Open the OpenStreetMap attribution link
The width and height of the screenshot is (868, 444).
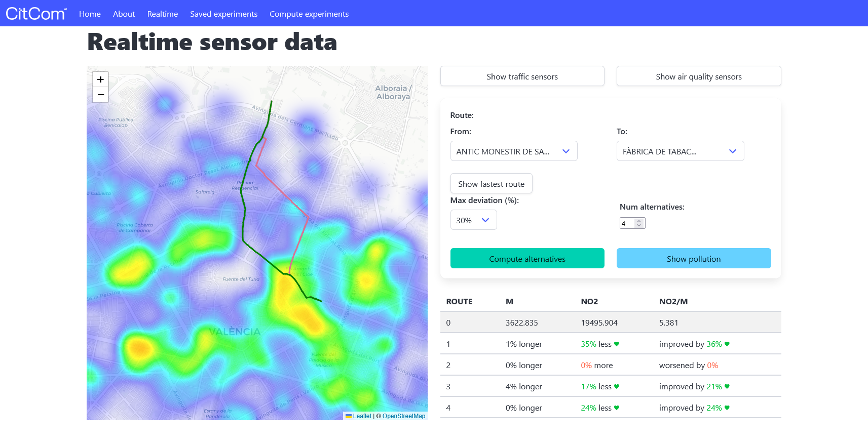pyautogui.click(x=403, y=416)
